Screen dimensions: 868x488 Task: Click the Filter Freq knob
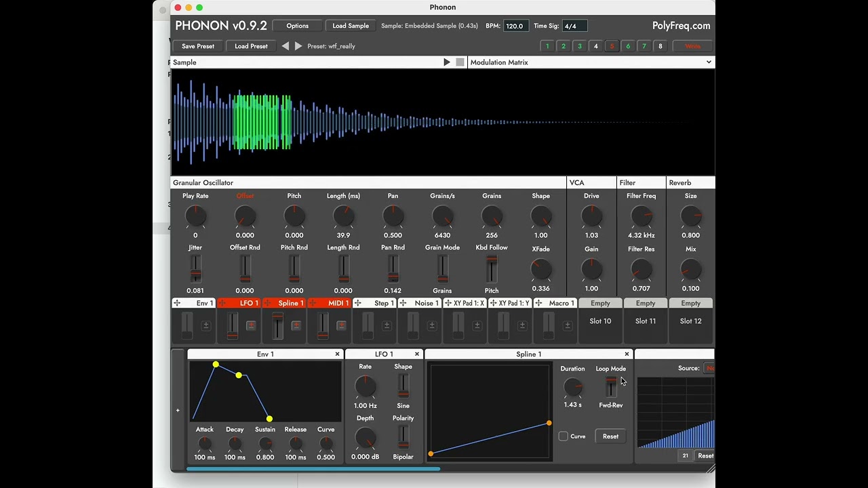click(x=641, y=217)
